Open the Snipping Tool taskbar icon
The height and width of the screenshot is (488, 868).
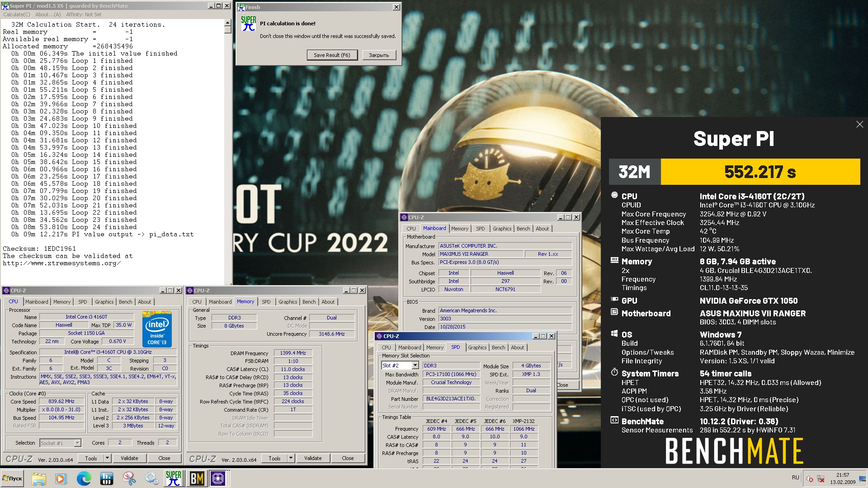pyautogui.click(x=129, y=479)
